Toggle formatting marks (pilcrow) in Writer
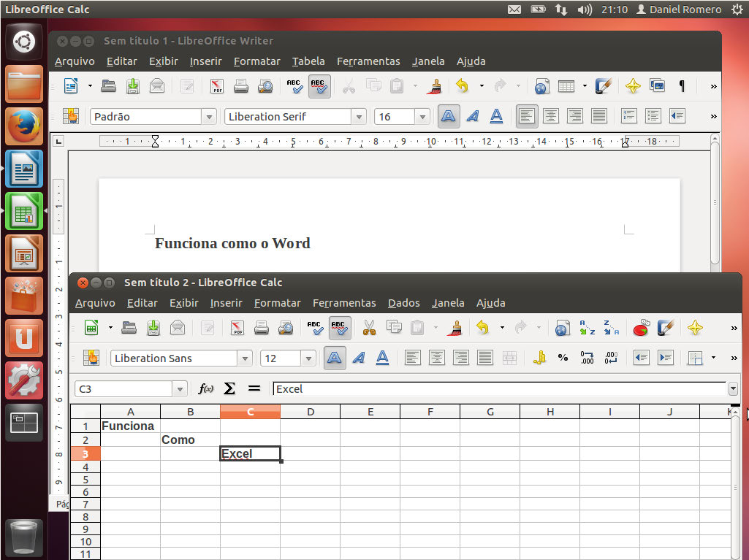Viewport: 749px width, 560px height. click(x=682, y=86)
